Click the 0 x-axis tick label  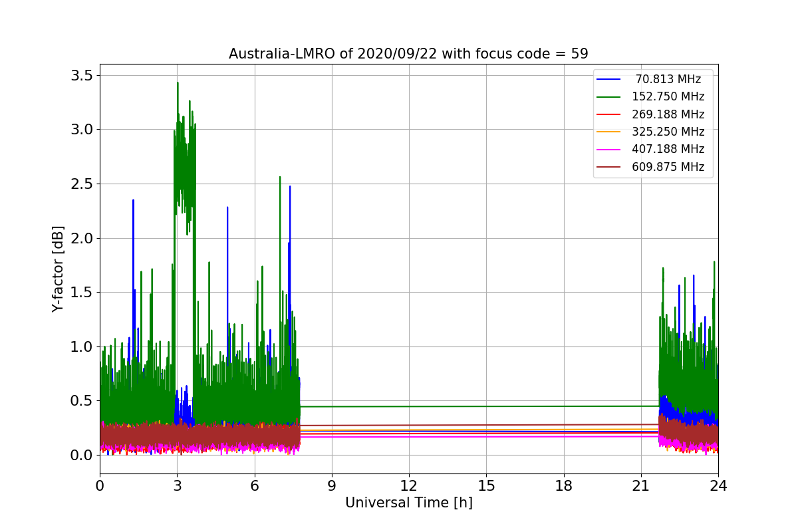100,486
